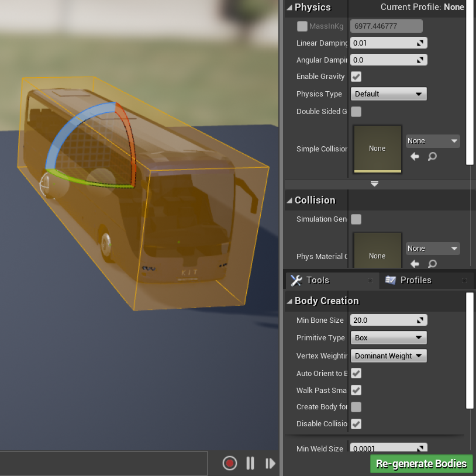Click the record simulation button
The image size is (476, 476).
click(229, 463)
